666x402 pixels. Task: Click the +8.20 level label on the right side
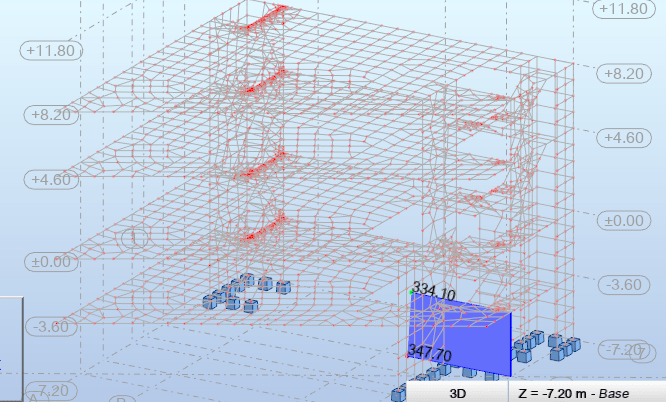point(624,74)
